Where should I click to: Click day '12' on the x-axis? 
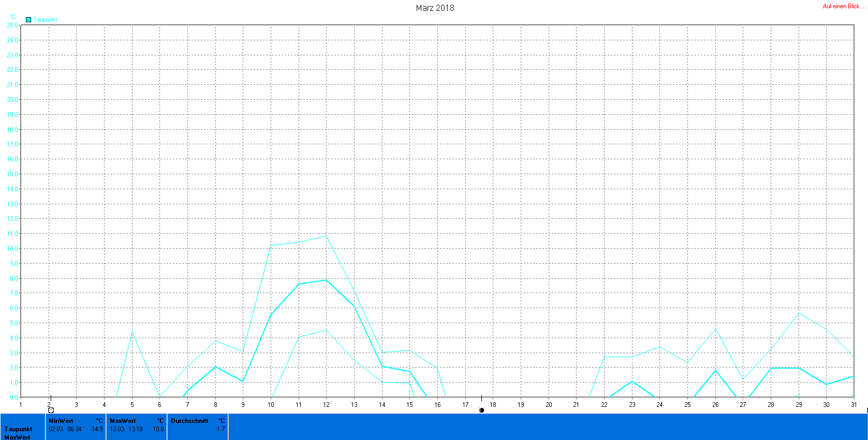[326, 405]
